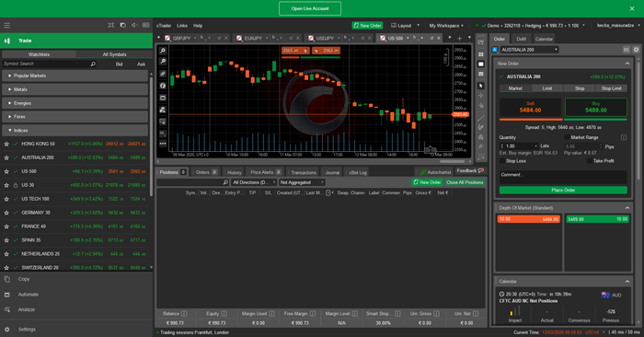Open the Links menu
This screenshot has width=644, height=337.
[182, 26]
